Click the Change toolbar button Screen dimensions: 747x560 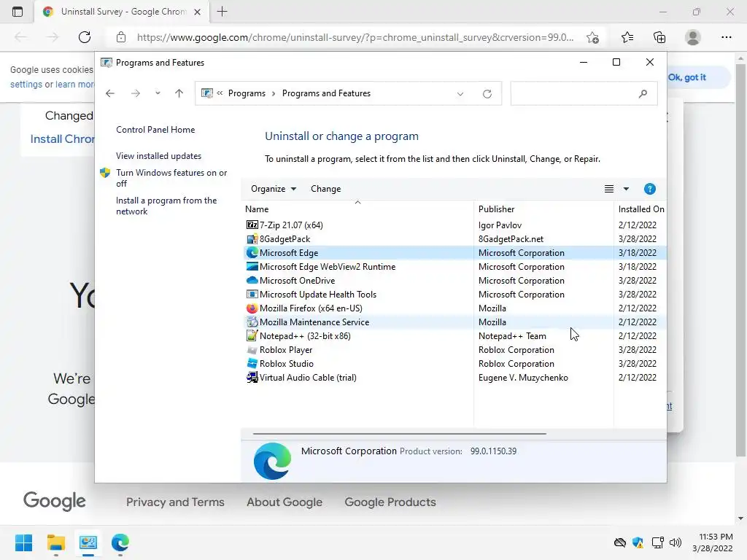pyautogui.click(x=326, y=189)
